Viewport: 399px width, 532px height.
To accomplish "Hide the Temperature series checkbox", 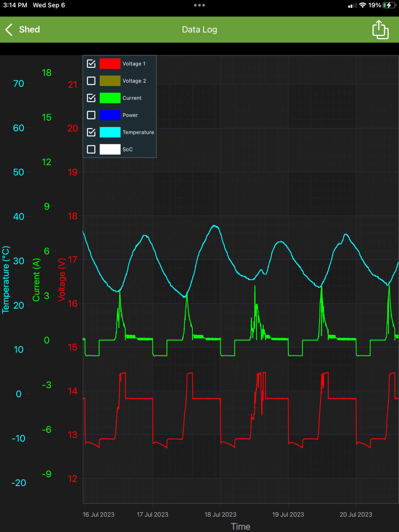I will 91,132.
